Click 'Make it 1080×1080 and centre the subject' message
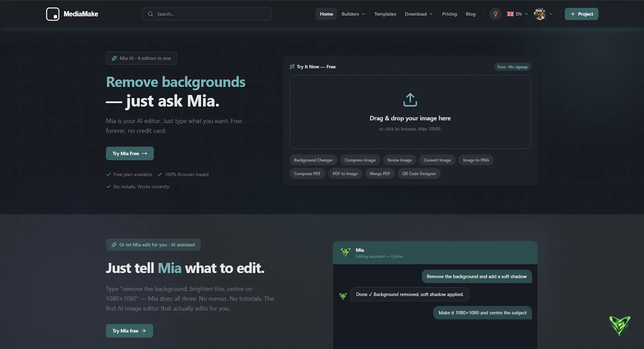The height and width of the screenshot is (349, 644). click(482, 313)
